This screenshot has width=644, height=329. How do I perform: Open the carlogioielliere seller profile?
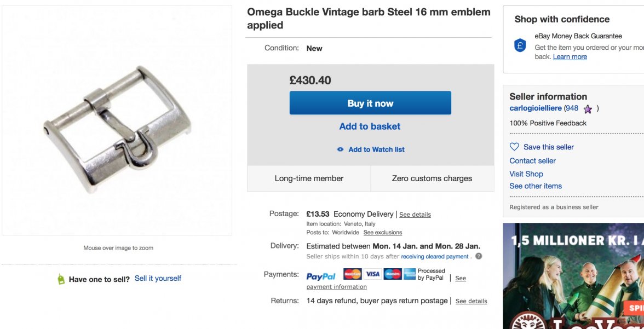pyautogui.click(x=536, y=108)
